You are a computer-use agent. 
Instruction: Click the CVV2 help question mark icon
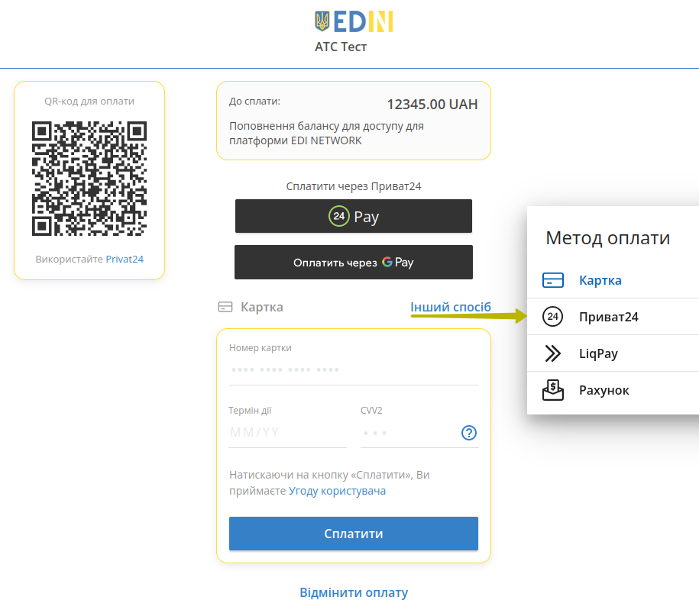468,433
